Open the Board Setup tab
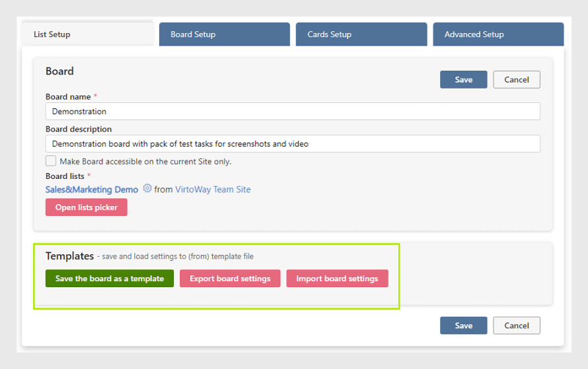588x369 pixels. click(x=224, y=34)
